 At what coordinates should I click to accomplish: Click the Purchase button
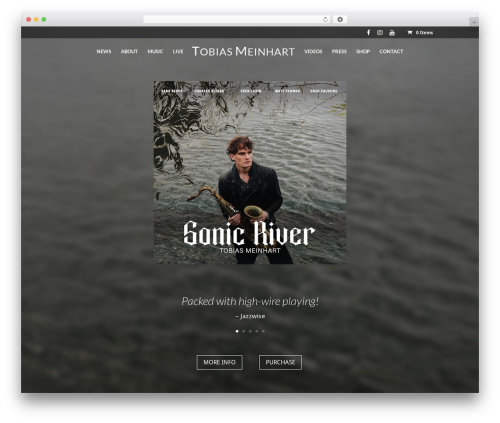pos(280,362)
